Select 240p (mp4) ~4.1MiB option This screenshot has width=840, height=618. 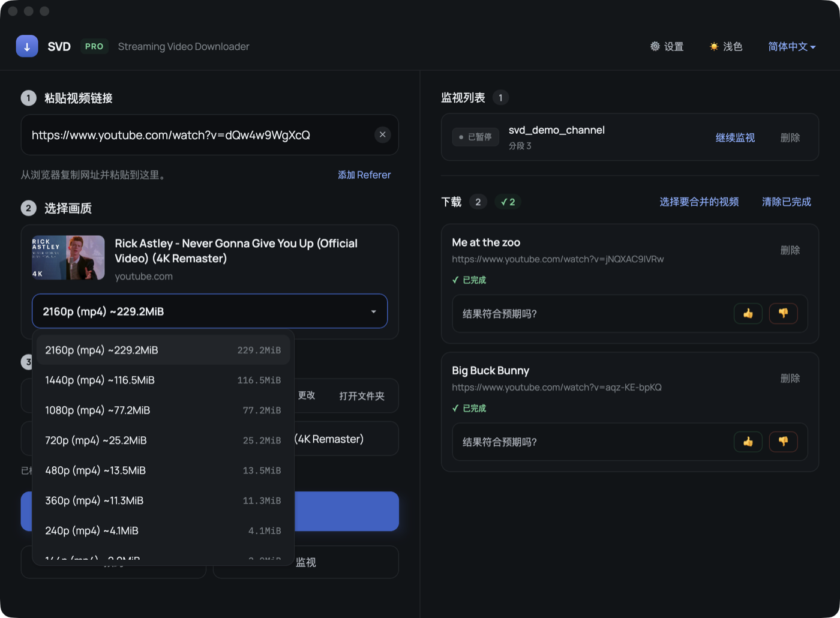pos(163,530)
